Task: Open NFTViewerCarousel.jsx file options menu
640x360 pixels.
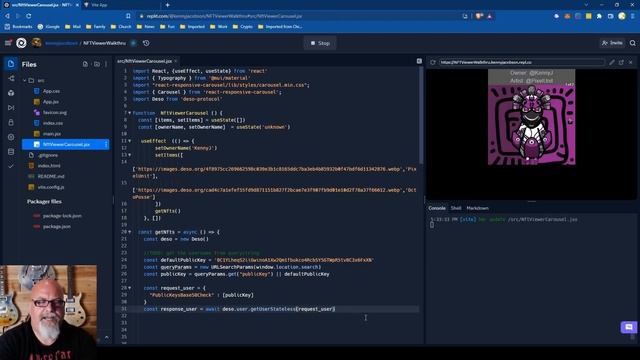Action: click(x=106, y=144)
